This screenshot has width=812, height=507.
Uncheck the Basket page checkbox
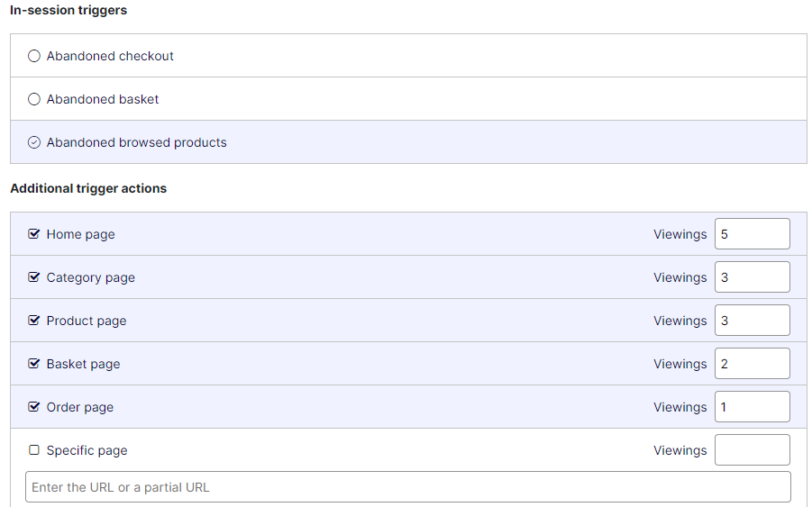(x=34, y=364)
